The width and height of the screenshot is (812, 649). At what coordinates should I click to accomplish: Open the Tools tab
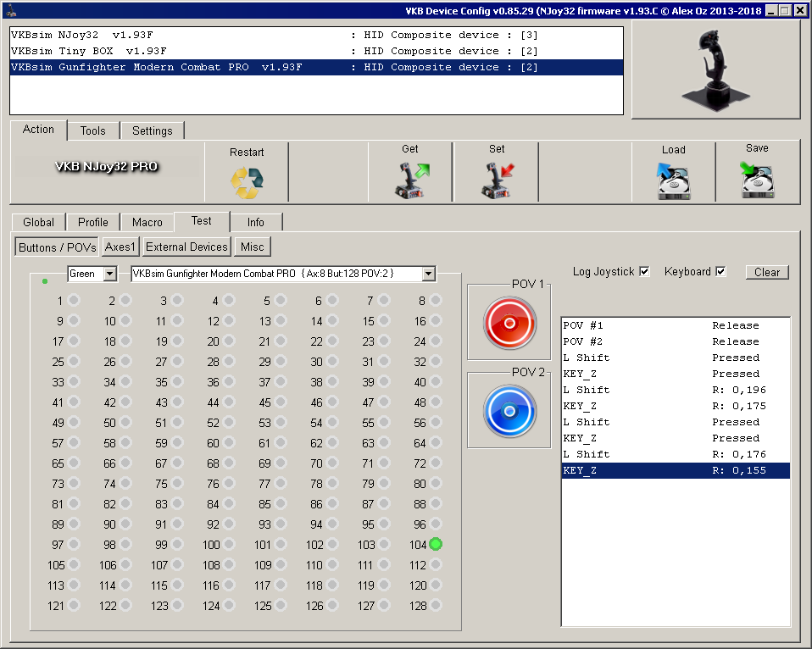(92, 131)
